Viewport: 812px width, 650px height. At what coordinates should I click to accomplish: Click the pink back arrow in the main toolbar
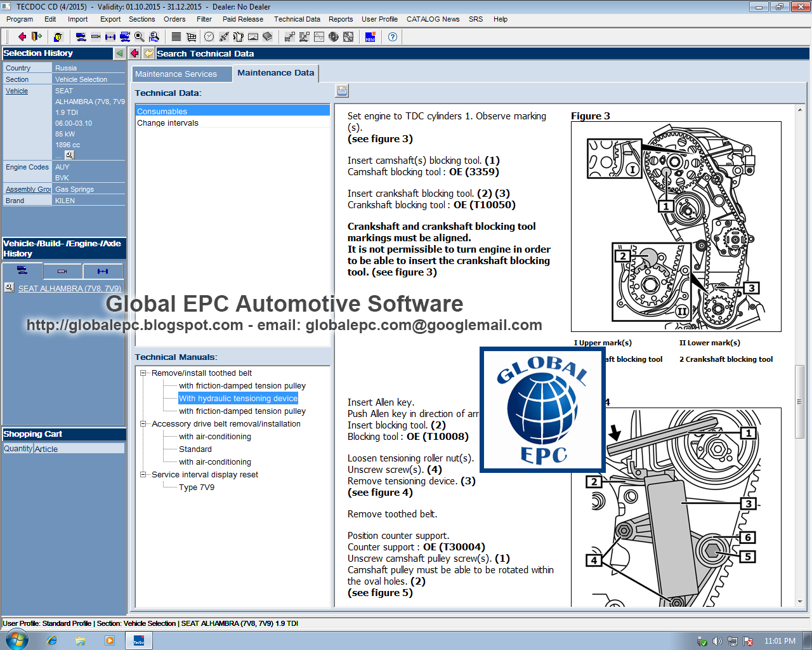(x=22, y=37)
